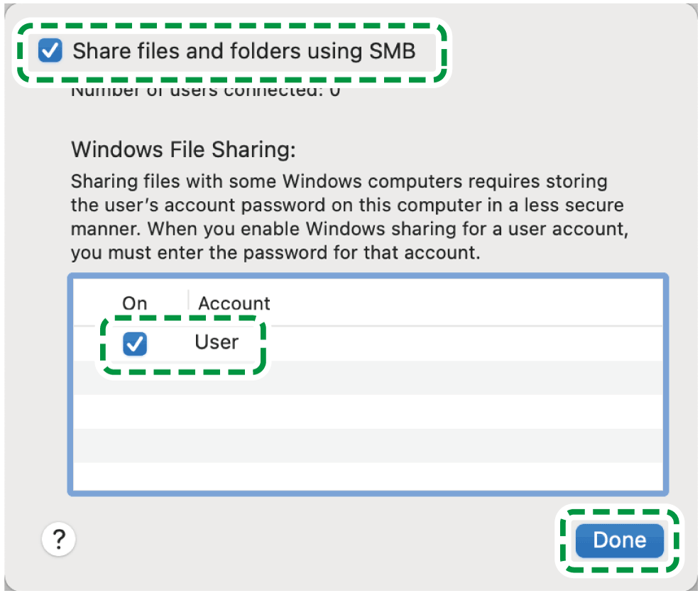Open help with the question mark button
The width and height of the screenshot is (700, 593).
click(x=59, y=540)
